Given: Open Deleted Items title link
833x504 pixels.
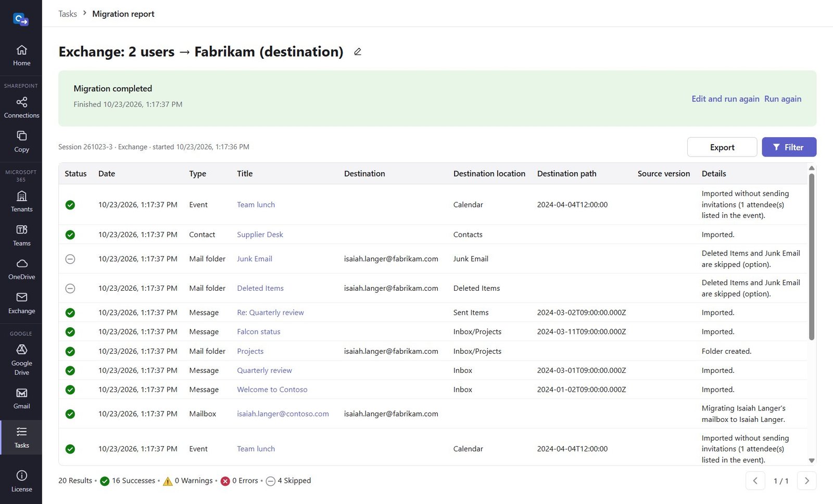Looking at the screenshot, I should (260, 288).
